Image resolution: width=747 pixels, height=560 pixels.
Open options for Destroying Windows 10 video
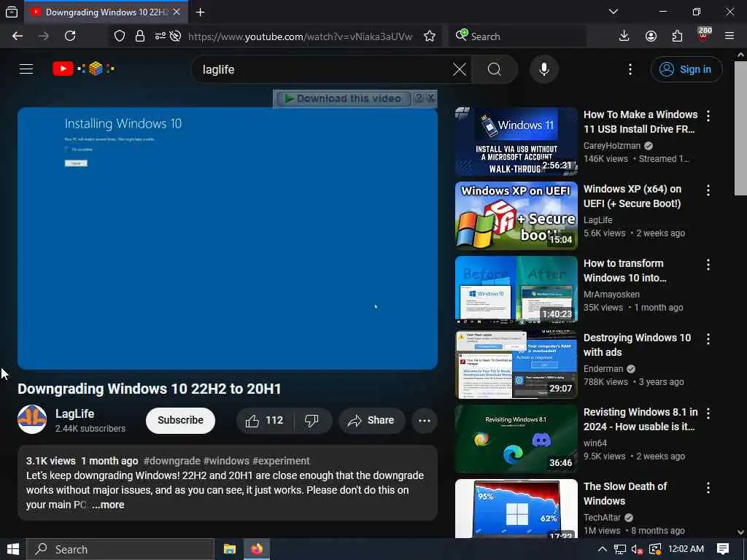click(x=708, y=338)
